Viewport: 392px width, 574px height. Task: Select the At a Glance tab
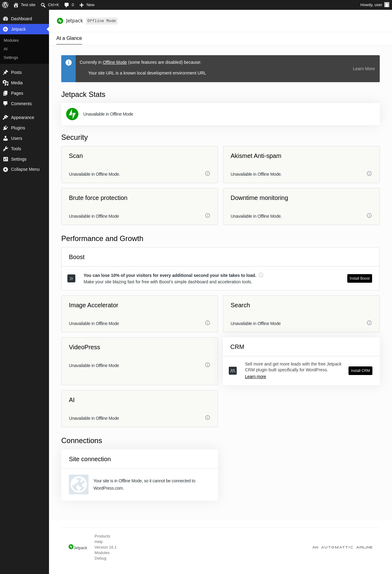69,38
